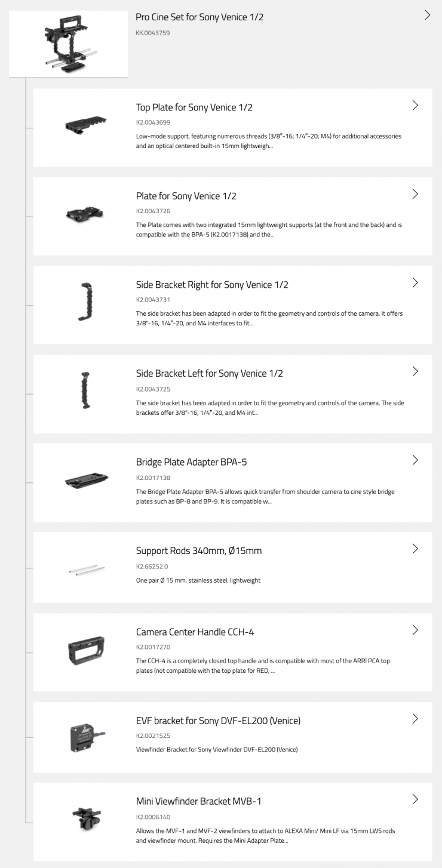
Task: Expand the Top Plate row chevron
Action: [415, 106]
